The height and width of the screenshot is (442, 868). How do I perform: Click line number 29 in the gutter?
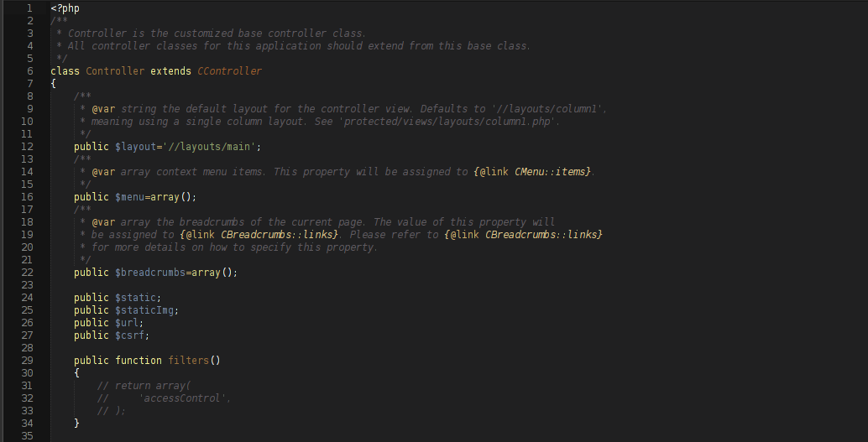coord(29,361)
